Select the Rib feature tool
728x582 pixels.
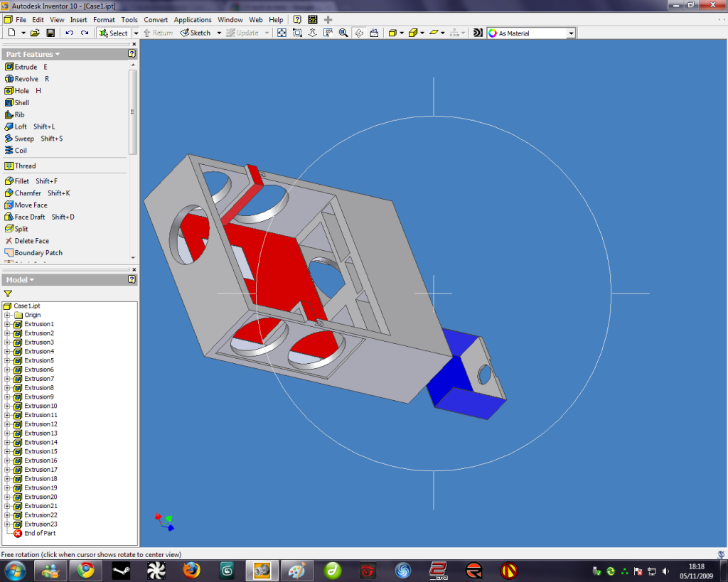[14, 114]
